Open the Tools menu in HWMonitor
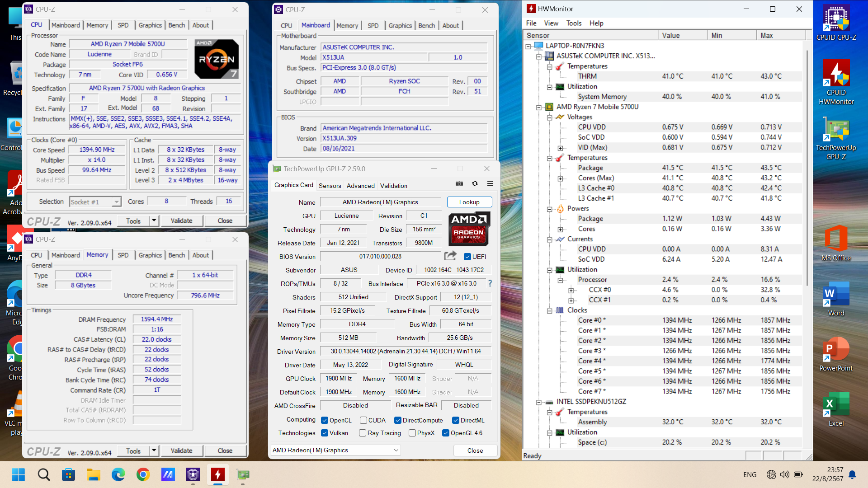Viewport: 868px width, 488px height. [574, 23]
